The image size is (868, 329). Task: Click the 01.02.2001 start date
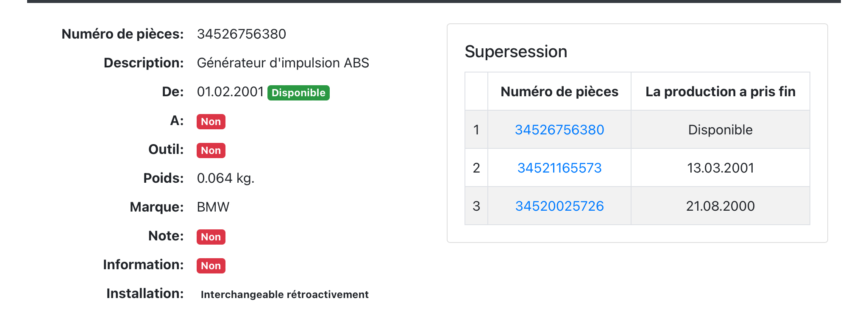coord(230,92)
